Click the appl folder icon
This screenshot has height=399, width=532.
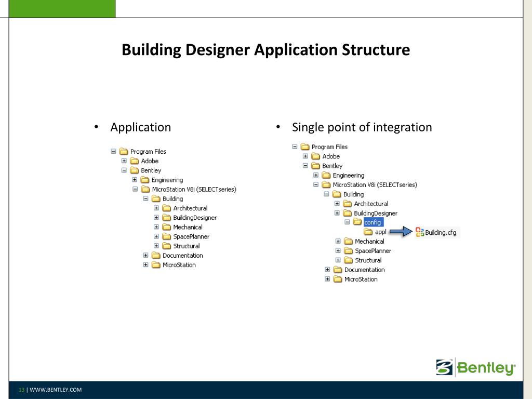pyautogui.click(x=368, y=232)
